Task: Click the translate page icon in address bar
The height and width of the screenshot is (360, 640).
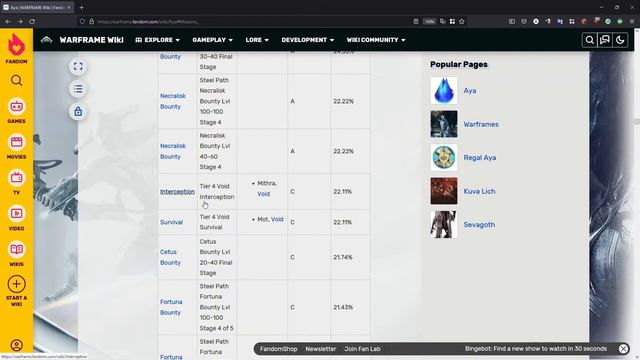Action: (442, 21)
